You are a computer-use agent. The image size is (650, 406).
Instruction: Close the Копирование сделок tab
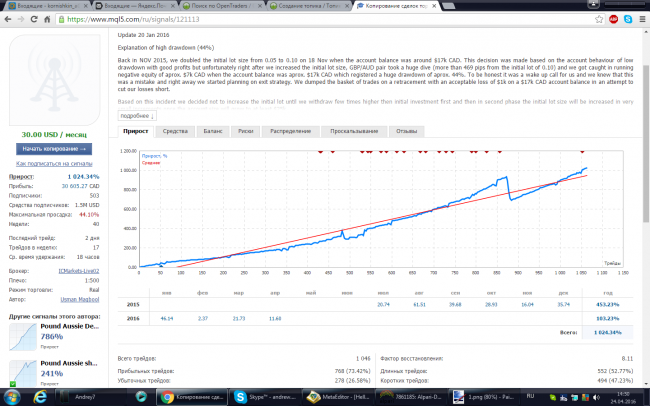click(434, 6)
